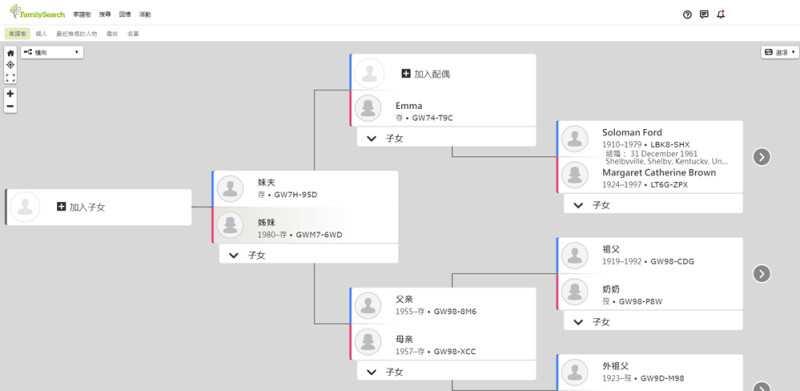Switch to the 個人 tab

coord(41,34)
